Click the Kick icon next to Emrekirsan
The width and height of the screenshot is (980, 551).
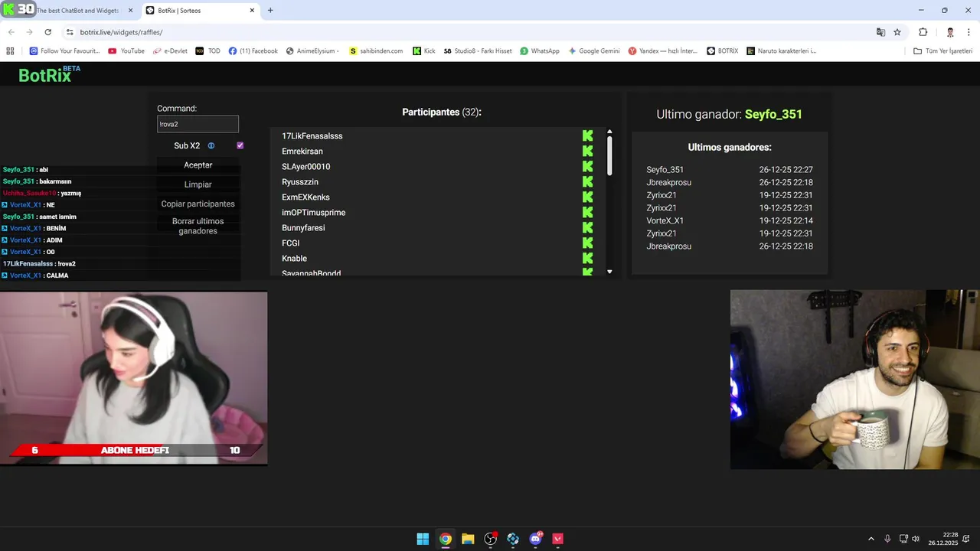[587, 151]
